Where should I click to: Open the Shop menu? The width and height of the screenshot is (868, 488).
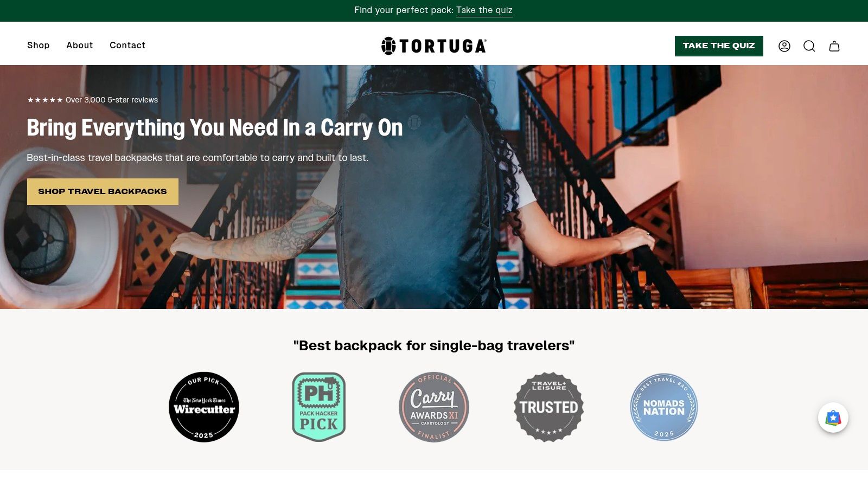click(39, 46)
